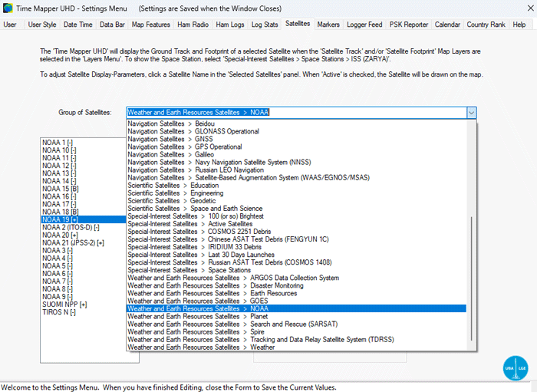Screen dimensions: 537x392
Task: Select NOAA 19 [+] in satellite list
Action: [x=83, y=219]
